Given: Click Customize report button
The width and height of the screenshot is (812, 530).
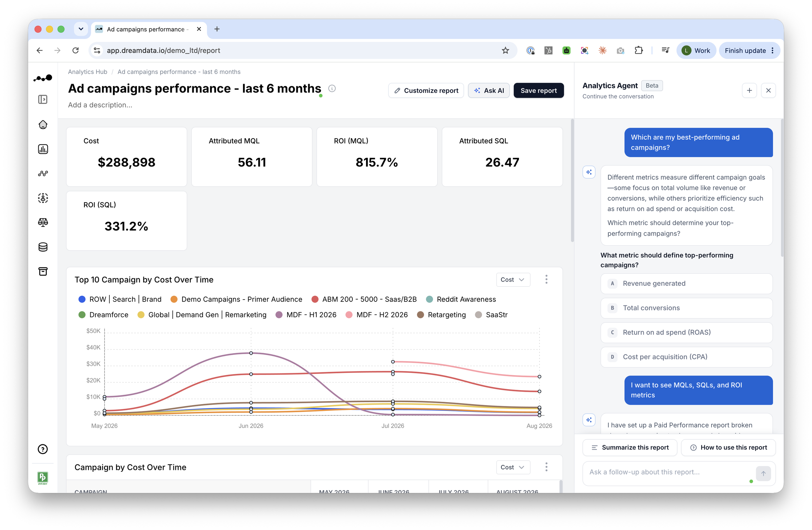Looking at the screenshot, I should point(426,91).
